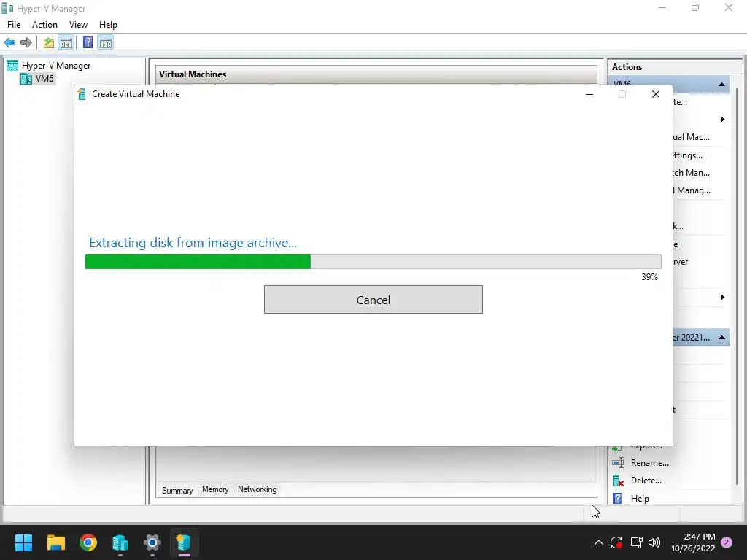Click the 39% progress label

[649, 277]
